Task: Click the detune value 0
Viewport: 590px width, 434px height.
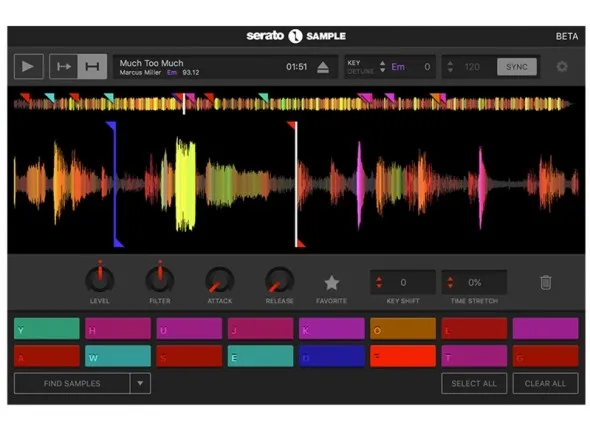Action: coord(427,67)
